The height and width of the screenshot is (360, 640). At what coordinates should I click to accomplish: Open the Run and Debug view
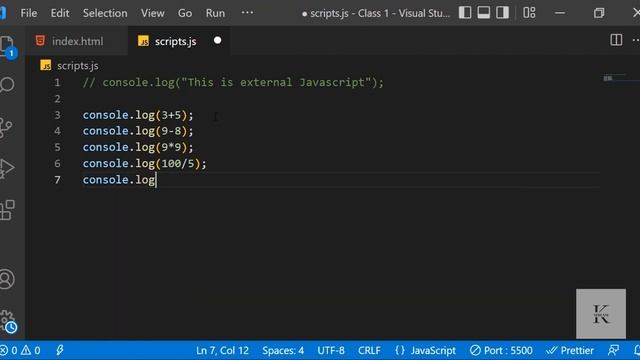(7, 168)
